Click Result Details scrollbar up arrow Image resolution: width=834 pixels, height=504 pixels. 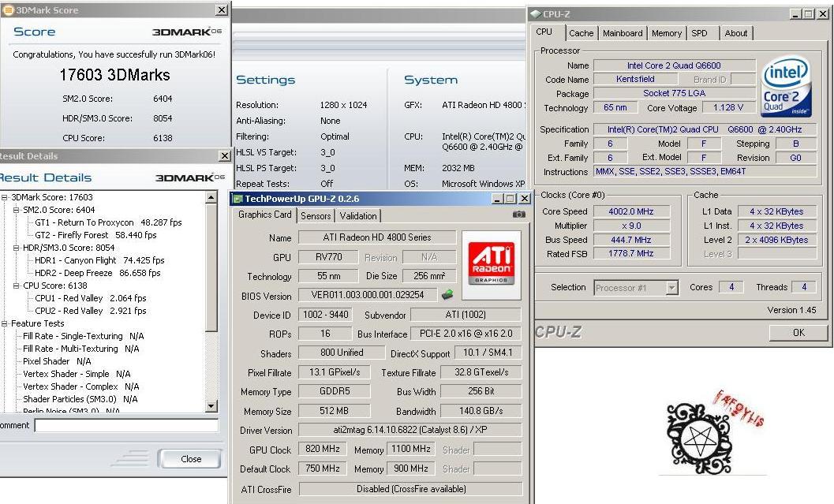[x=211, y=197]
